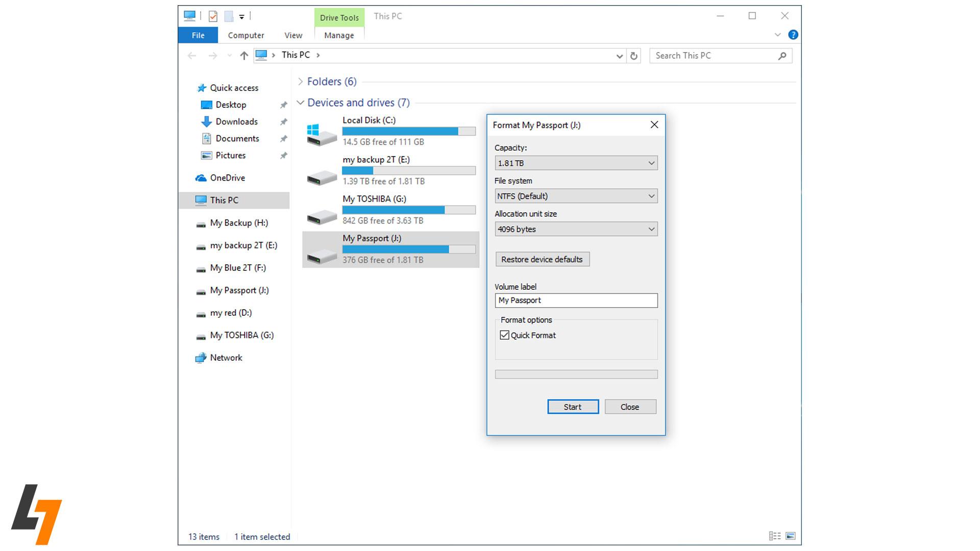
Task: Open the File menu tab
Action: [198, 35]
